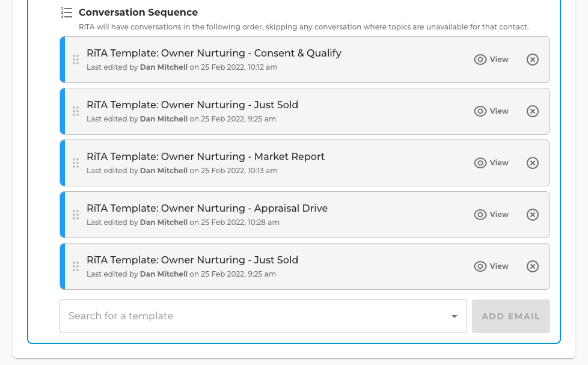
Task: Remove the Just Sold template below Appraisal Drive
Action: (x=533, y=267)
